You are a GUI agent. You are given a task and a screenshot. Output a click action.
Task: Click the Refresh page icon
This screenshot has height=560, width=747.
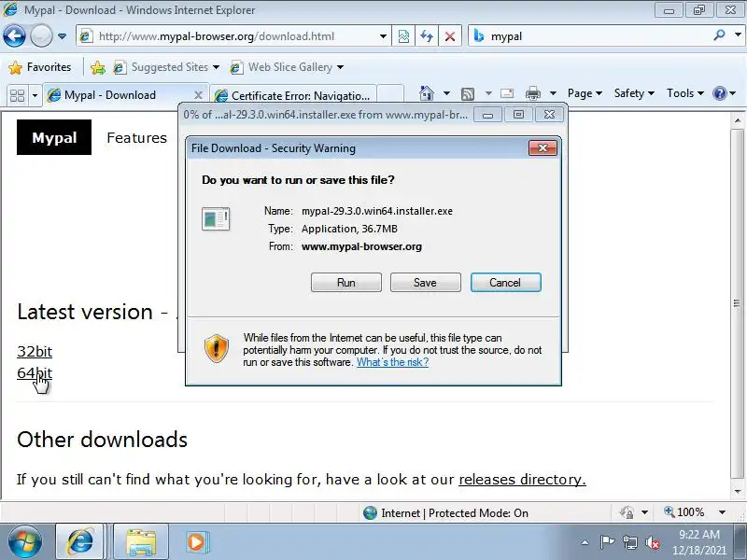(x=427, y=36)
